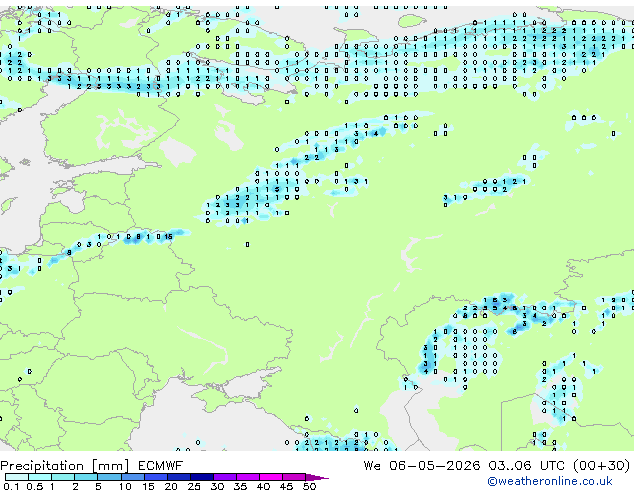The height and width of the screenshot is (490, 634).
Task: Click legend swatch between 45 and 50
Action: click(x=294, y=477)
